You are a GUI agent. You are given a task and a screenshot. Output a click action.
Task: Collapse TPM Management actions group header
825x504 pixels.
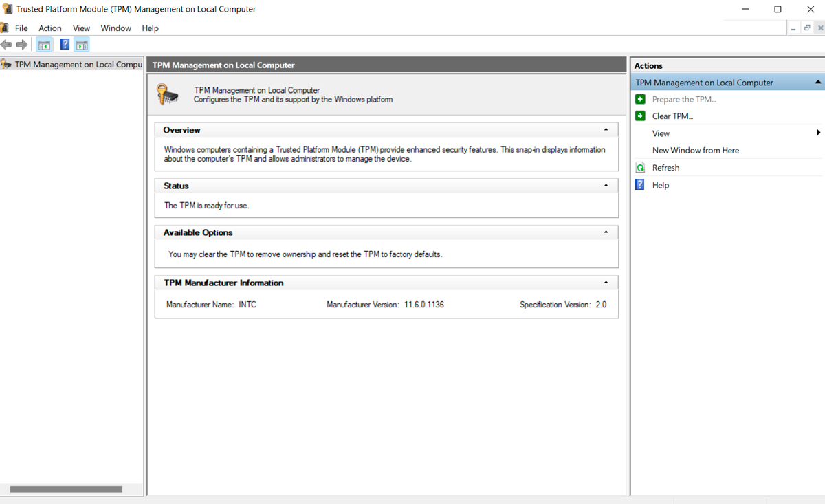click(x=818, y=83)
